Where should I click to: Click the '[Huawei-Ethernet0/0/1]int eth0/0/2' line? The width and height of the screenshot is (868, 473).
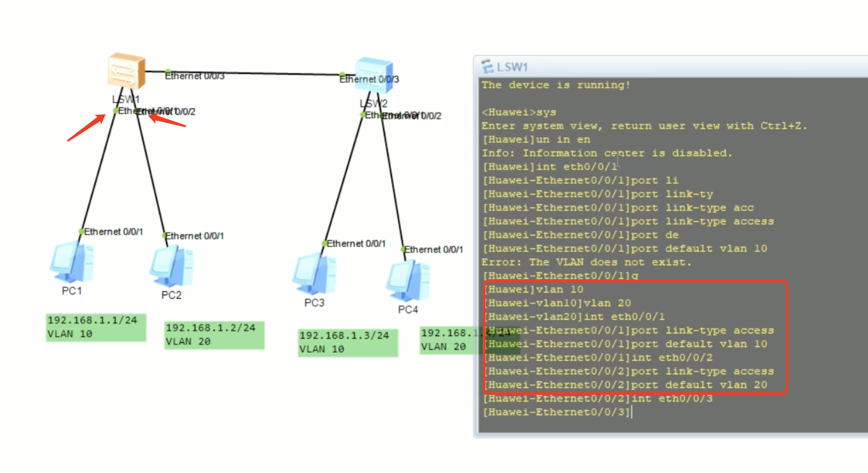point(598,358)
